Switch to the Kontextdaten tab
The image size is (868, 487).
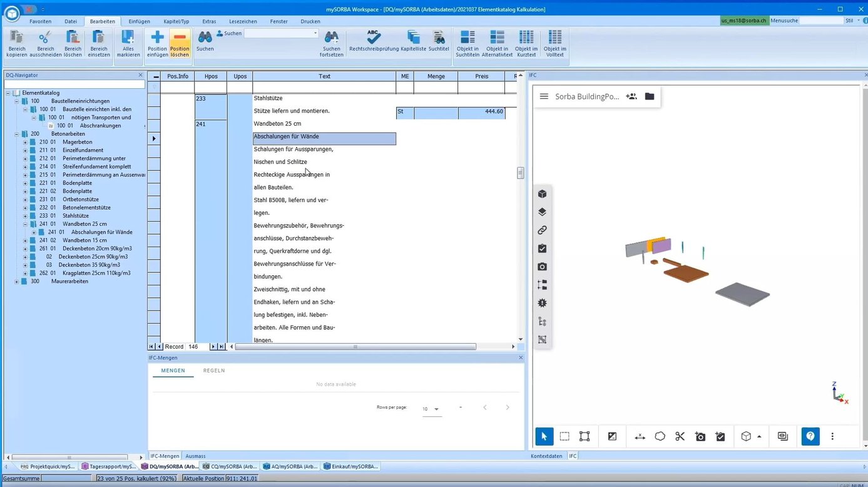(547, 456)
